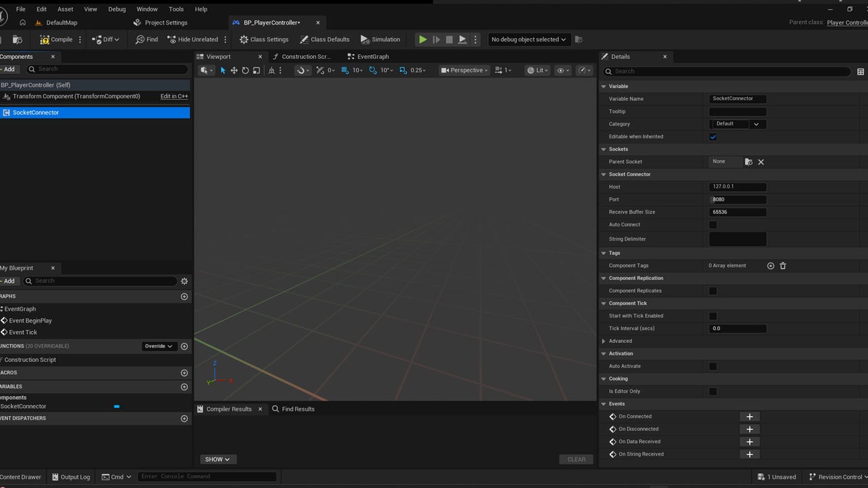Enable the Auto Connect checkbox
868x488 pixels.
713,225
